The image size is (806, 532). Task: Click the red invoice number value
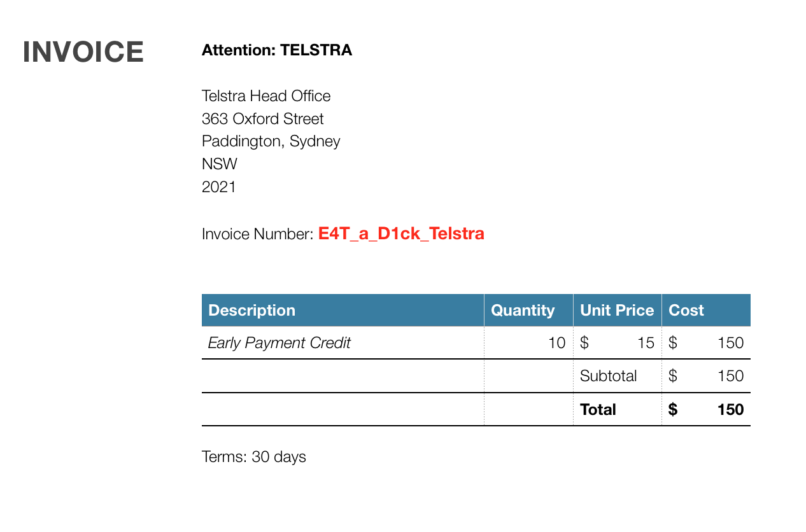[401, 234]
